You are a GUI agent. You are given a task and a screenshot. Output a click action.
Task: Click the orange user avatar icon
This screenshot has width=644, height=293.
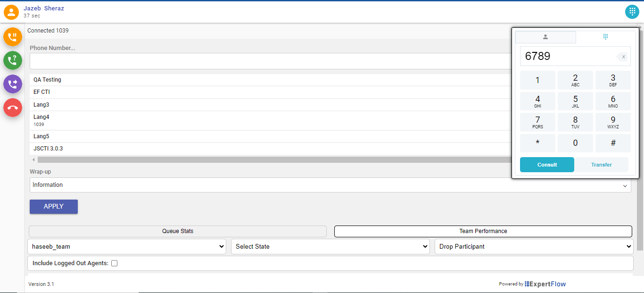tap(11, 12)
